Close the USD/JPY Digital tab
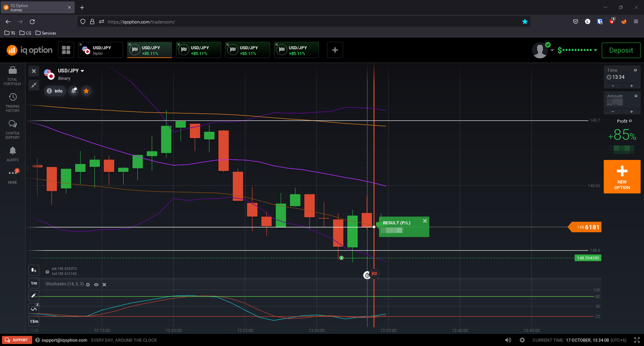 coord(81,45)
